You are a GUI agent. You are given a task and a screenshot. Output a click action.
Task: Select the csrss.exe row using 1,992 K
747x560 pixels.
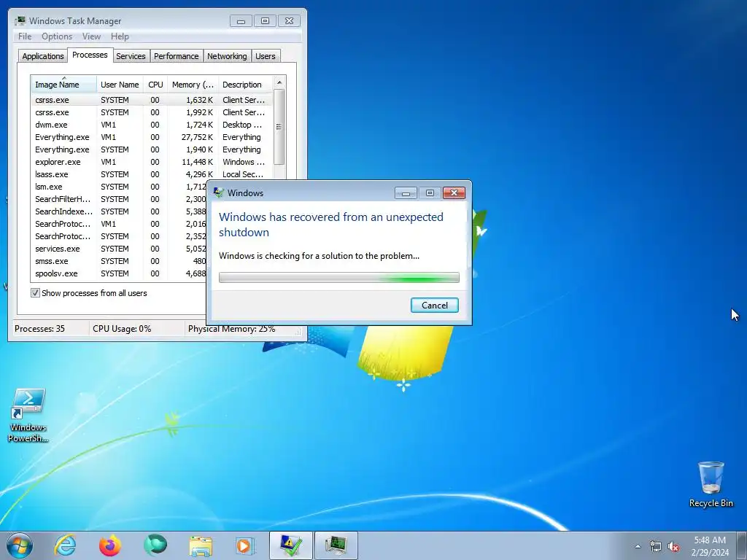(x=152, y=112)
